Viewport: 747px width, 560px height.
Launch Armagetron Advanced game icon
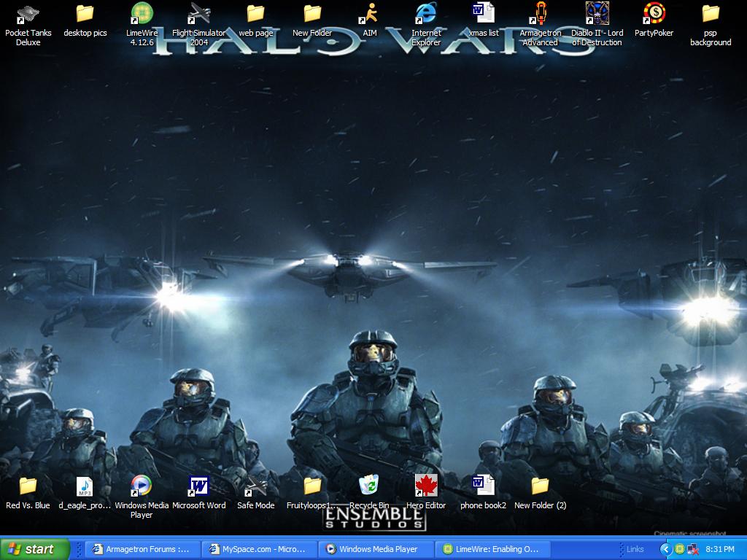coord(540,15)
